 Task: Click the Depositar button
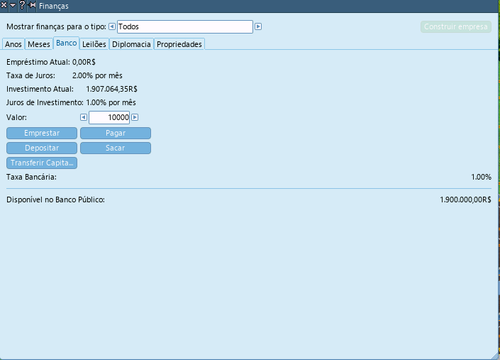tap(42, 148)
